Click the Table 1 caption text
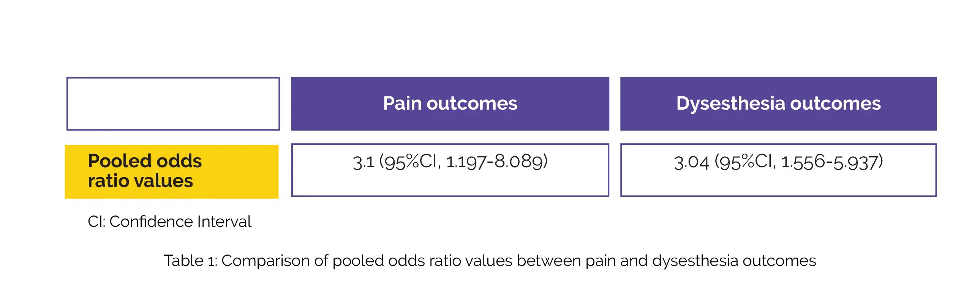The width and height of the screenshot is (980, 294). click(x=490, y=261)
